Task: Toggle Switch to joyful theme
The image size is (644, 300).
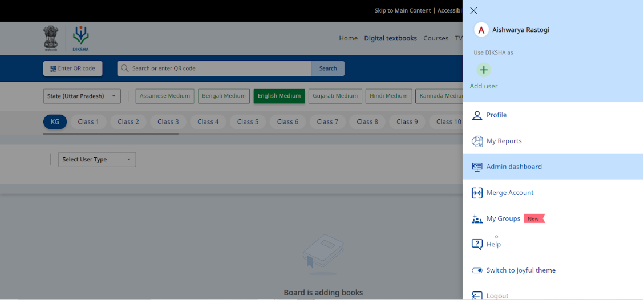Action: 477,270
